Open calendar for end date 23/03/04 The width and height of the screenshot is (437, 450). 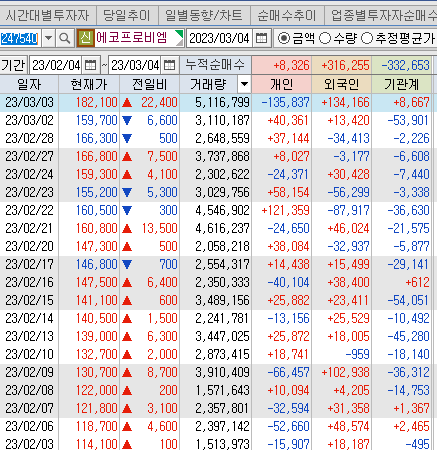[x=169, y=65]
